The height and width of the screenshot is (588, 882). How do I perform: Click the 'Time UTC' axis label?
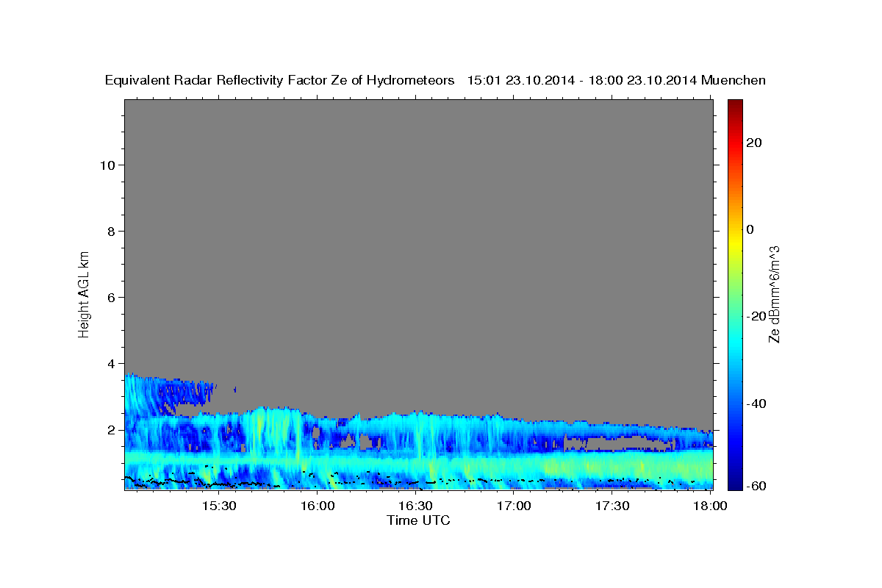coord(418,521)
